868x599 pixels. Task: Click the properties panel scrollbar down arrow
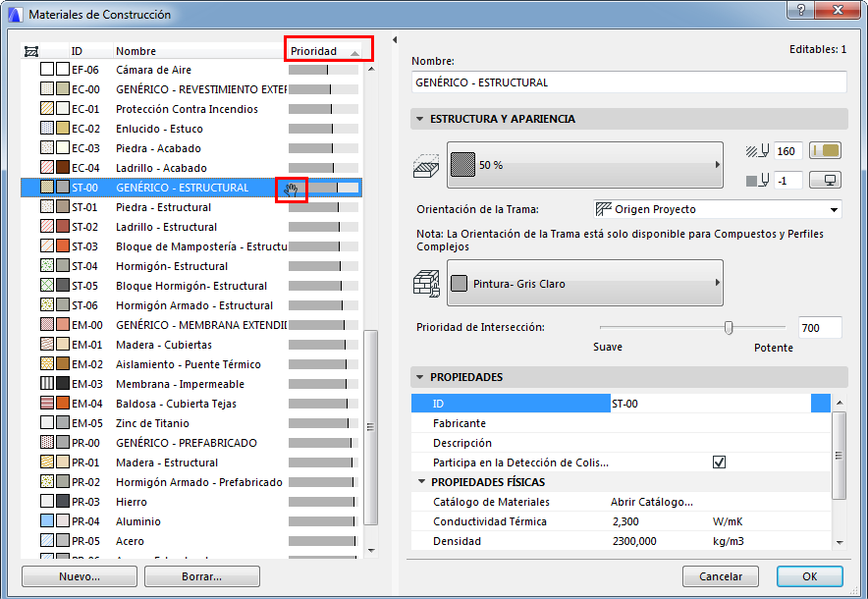click(x=840, y=543)
